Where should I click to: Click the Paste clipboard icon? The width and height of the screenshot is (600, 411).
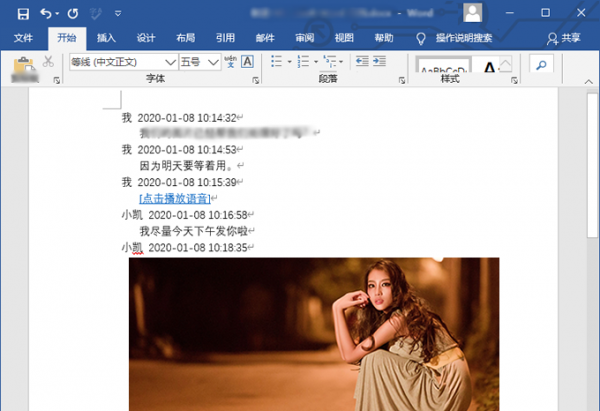[x=24, y=66]
